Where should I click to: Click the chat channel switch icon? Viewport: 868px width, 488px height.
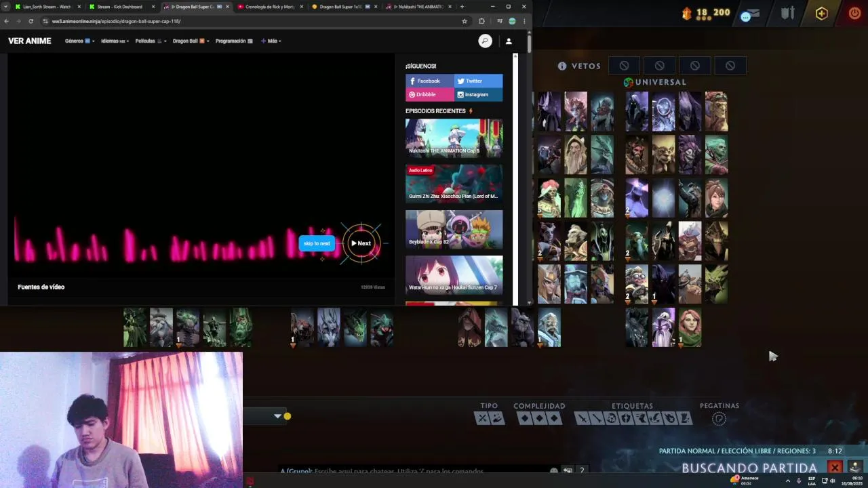[x=568, y=470]
